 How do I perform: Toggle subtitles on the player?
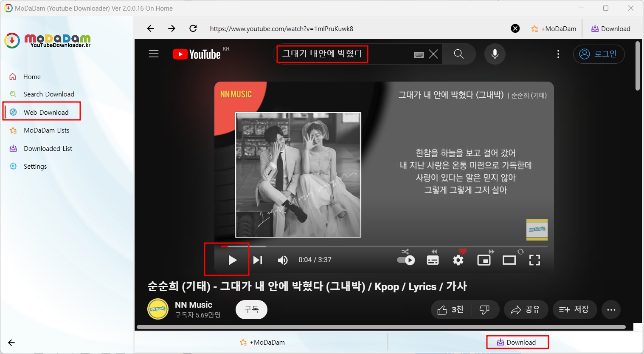pos(433,260)
